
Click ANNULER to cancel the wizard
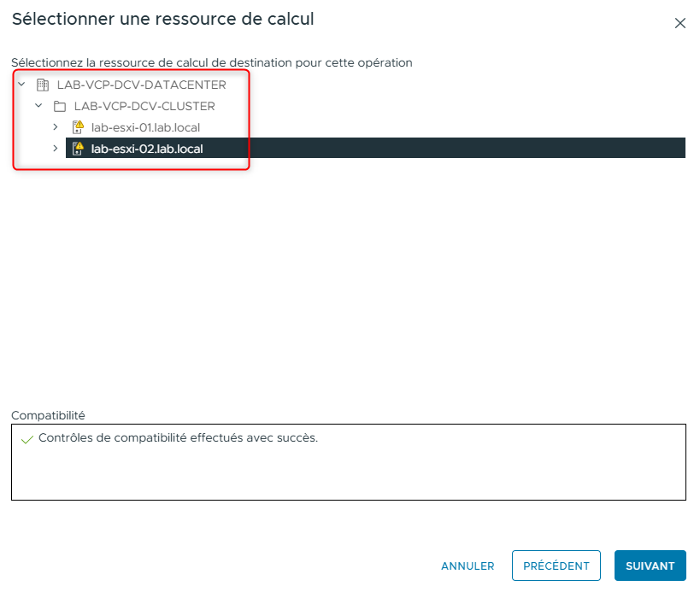[468, 566]
